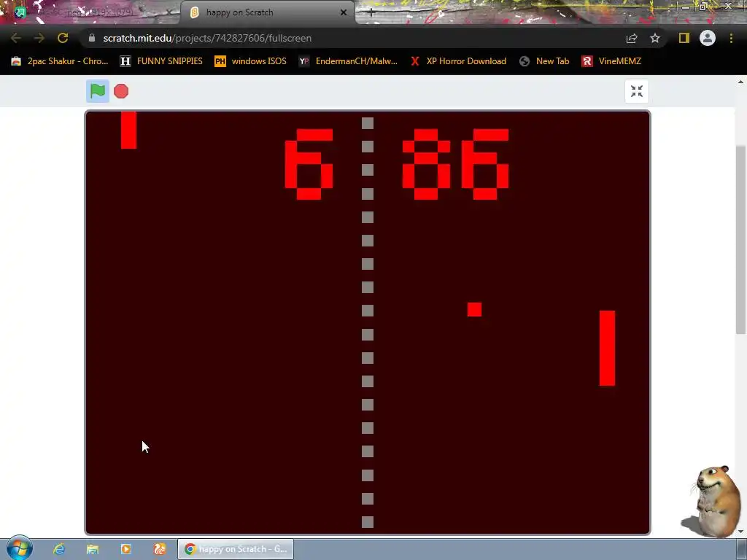Launch Internet Explorer from taskbar

pos(58,549)
